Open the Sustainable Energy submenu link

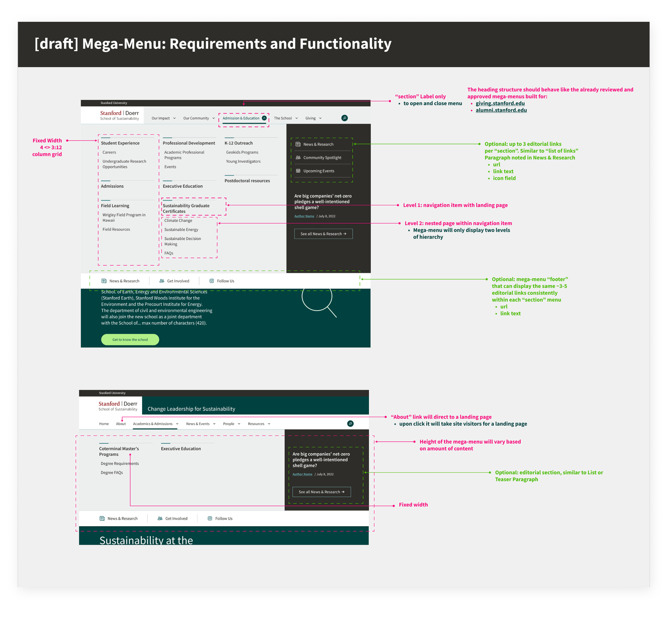[x=181, y=230]
